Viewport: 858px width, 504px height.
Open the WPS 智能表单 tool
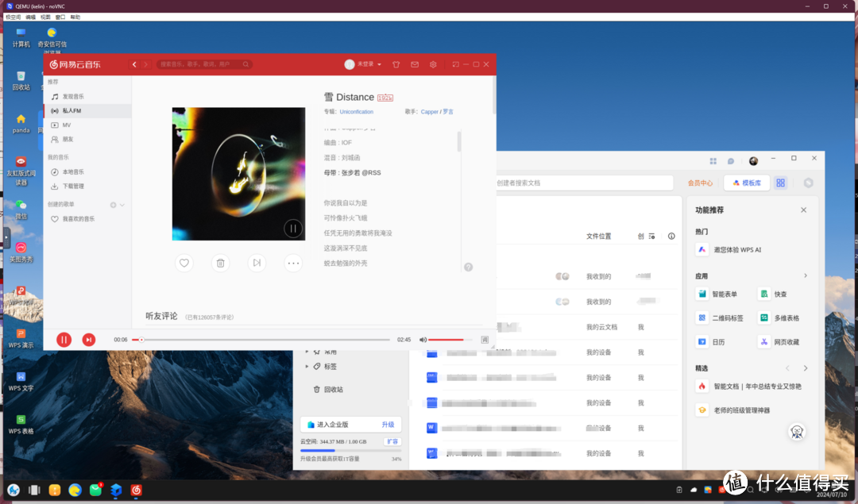[x=719, y=294]
